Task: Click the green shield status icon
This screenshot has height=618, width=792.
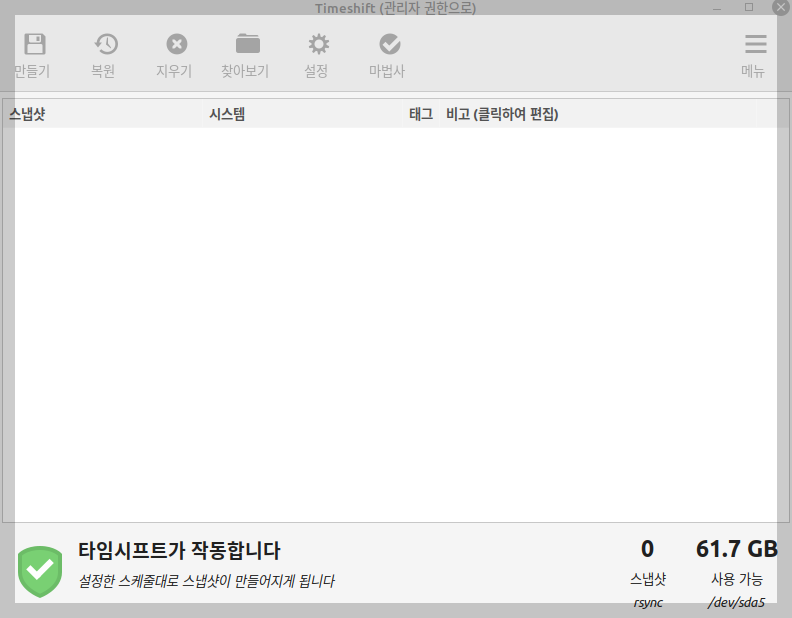Action: click(40, 572)
